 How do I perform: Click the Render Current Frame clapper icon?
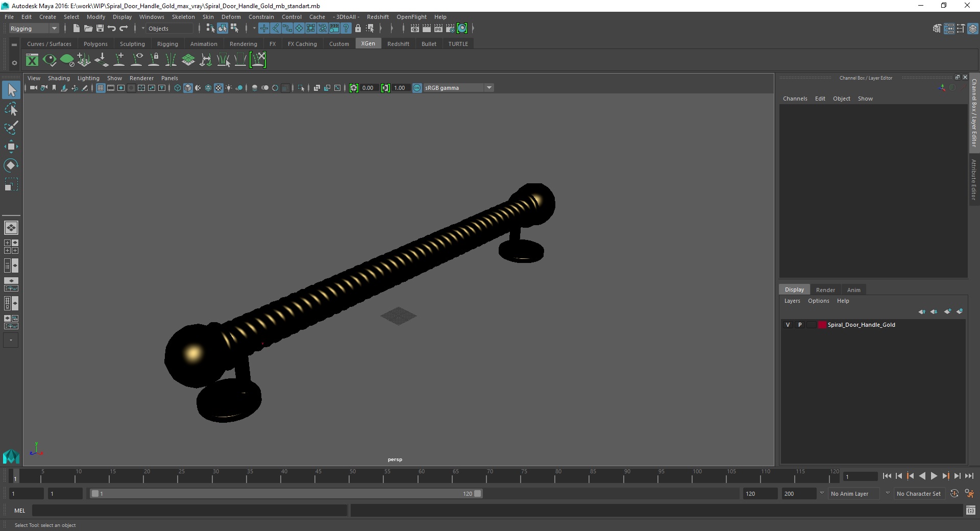[427, 29]
